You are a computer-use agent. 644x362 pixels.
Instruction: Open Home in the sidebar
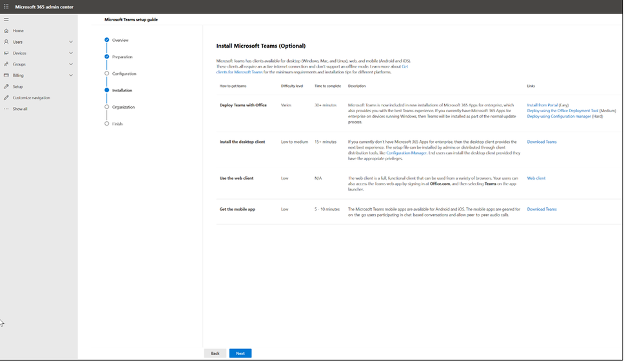pyautogui.click(x=18, y=31)
